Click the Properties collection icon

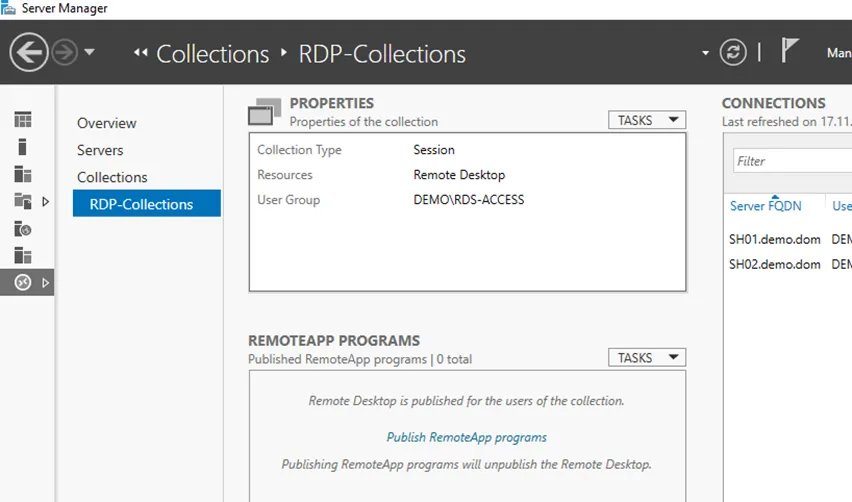(265, 111)
